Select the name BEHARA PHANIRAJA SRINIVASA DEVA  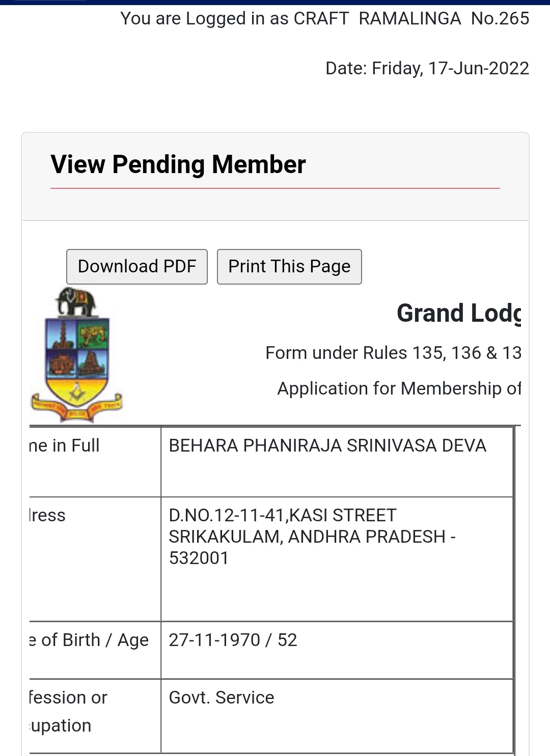[327, 445]
